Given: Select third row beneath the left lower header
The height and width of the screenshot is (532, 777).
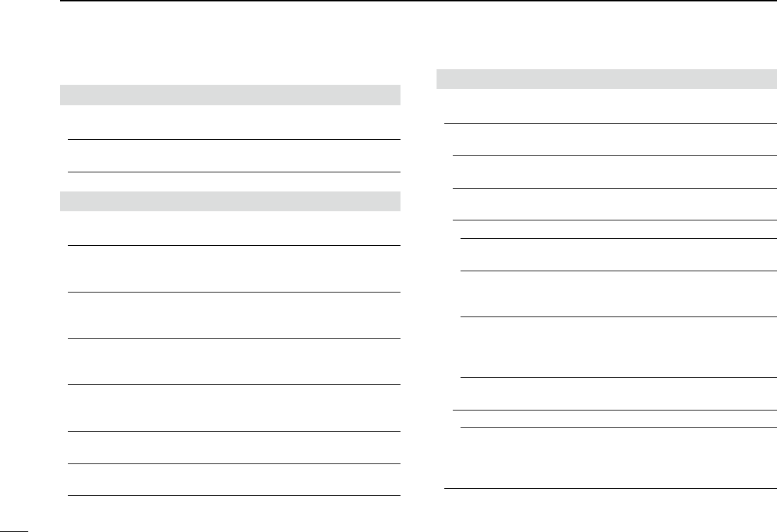Looking at the screenshot, I should [233, 316].
